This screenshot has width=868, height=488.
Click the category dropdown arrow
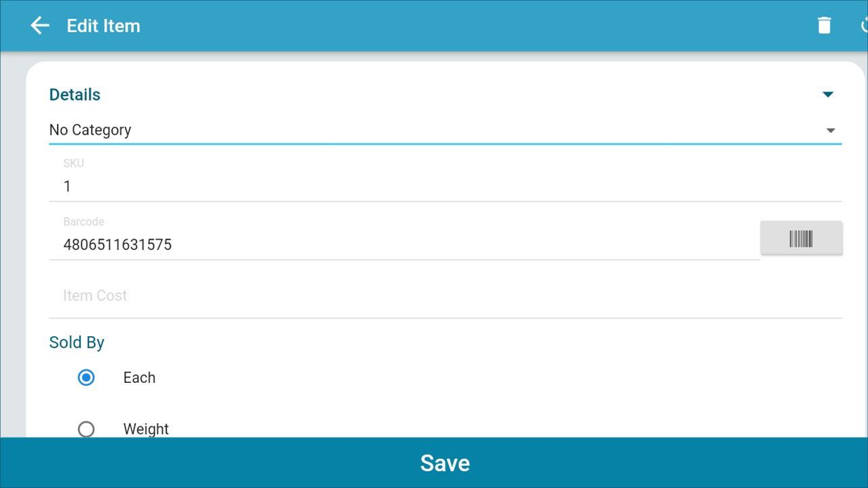(x=831, y=130)
